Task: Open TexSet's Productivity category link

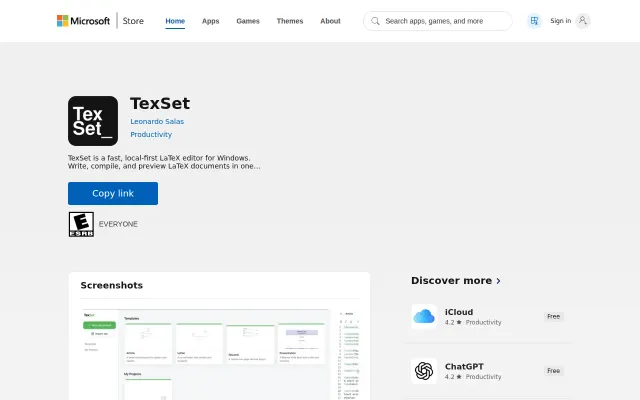Action: click(x=151, y=134)
